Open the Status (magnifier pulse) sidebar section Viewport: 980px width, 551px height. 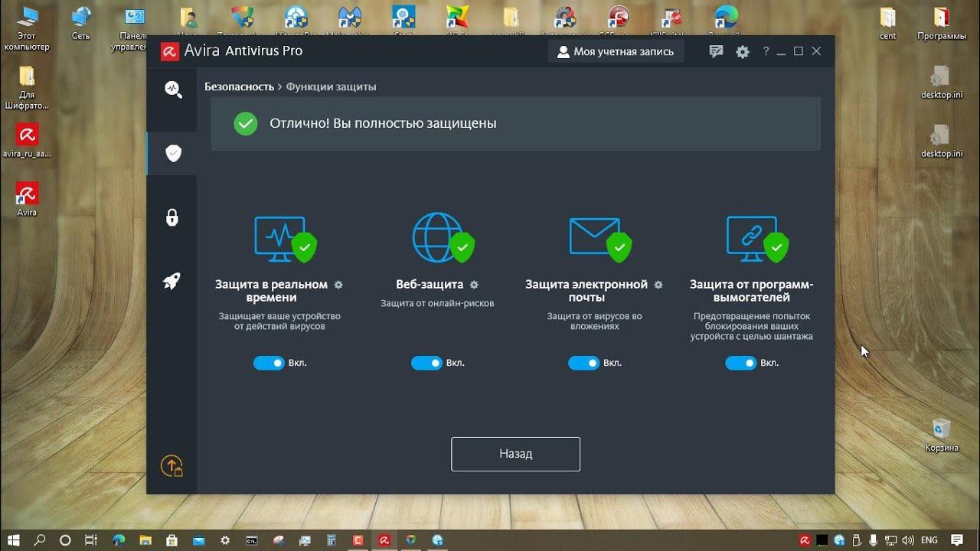pyautogui.click(x=173, y=89)
